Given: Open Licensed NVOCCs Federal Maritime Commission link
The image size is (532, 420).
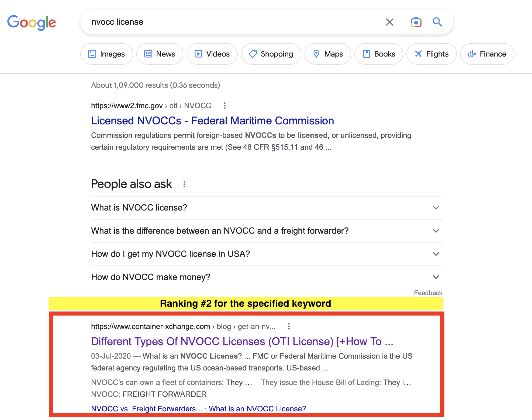Looking at the screenshot, I should click(212, 121).
